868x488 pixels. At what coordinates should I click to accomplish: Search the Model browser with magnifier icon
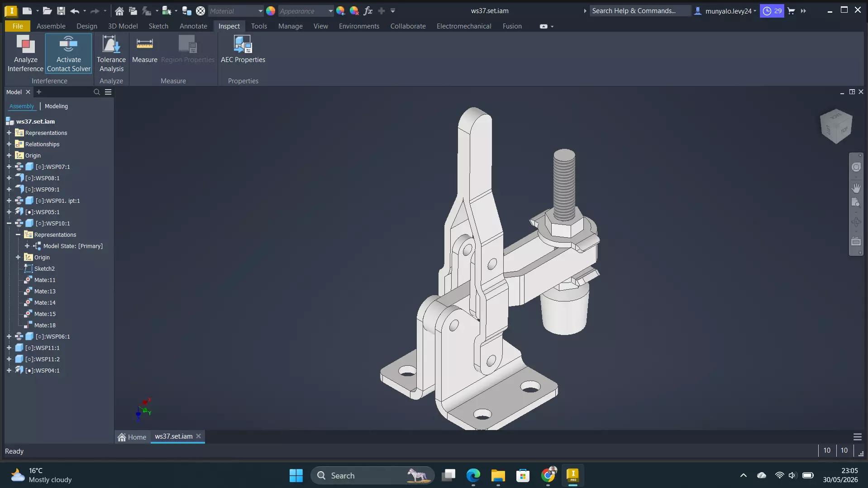96,92
